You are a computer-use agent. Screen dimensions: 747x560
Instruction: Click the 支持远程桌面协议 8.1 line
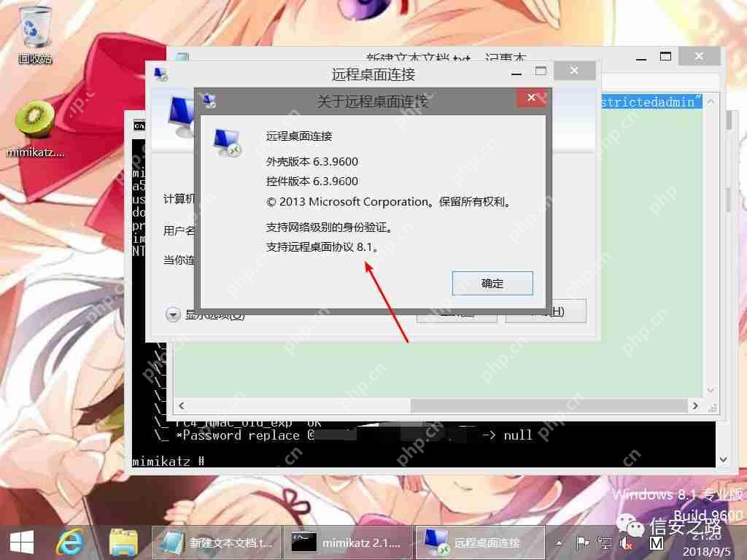pos(322,246)
